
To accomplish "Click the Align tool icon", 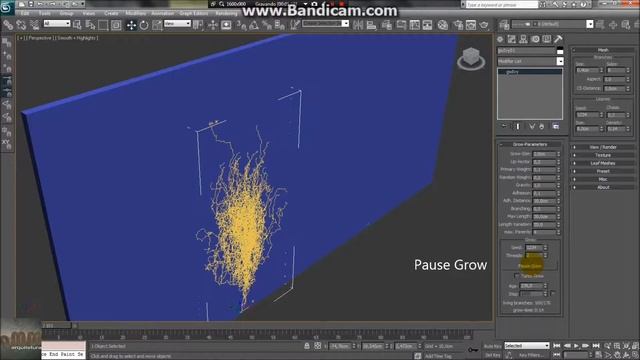I will click(371, 25).
